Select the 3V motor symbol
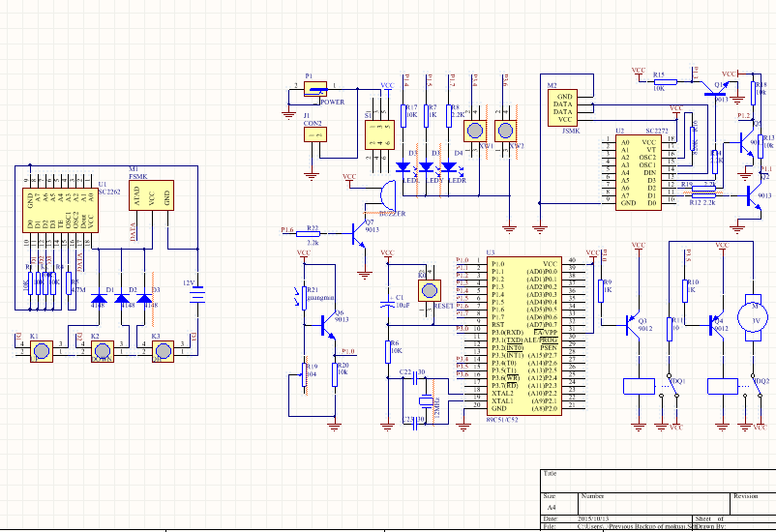The width and height of the screenshot is (776, 532). coord(753,317)
